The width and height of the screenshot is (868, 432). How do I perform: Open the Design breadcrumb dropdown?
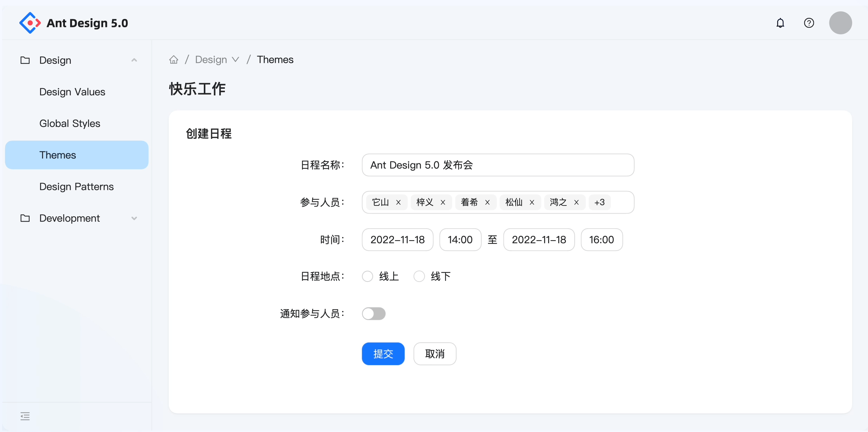tap(235, 59)
